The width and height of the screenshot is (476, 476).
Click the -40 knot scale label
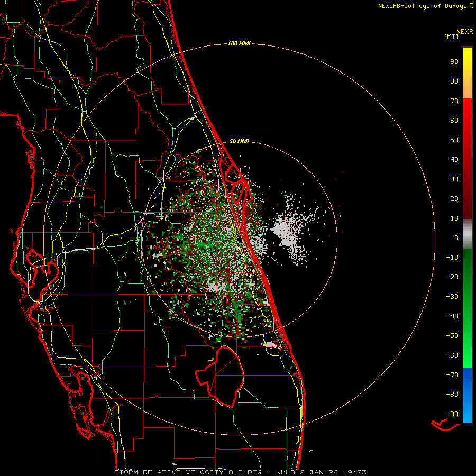coord(452,316)
